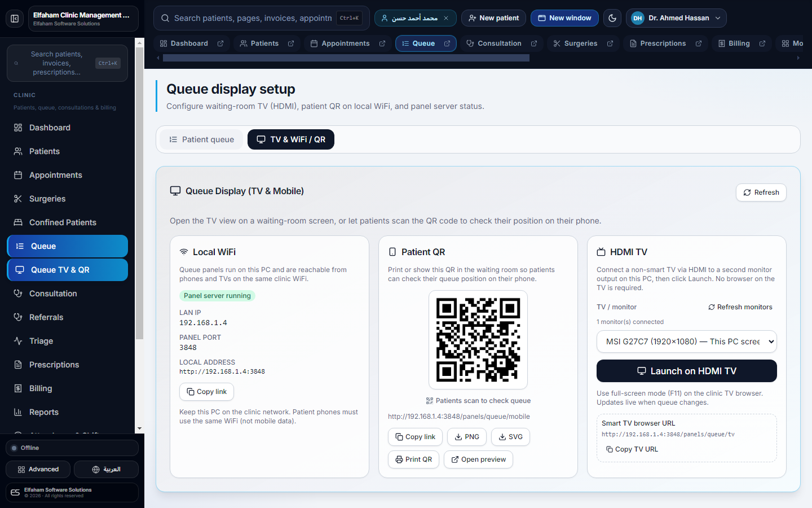Click the sidebar vertical scrollbar
Screen dimensions: 812x508
click(139, 193)
